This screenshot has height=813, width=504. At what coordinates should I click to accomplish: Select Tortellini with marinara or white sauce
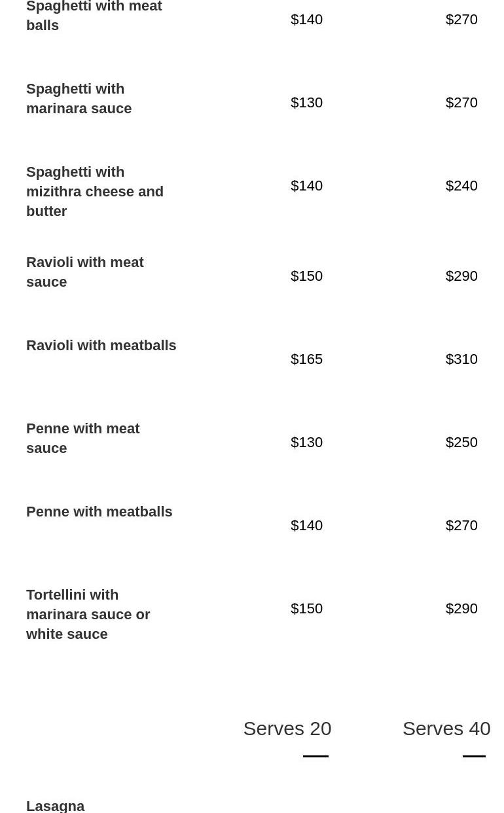click(x=88, y=614)
